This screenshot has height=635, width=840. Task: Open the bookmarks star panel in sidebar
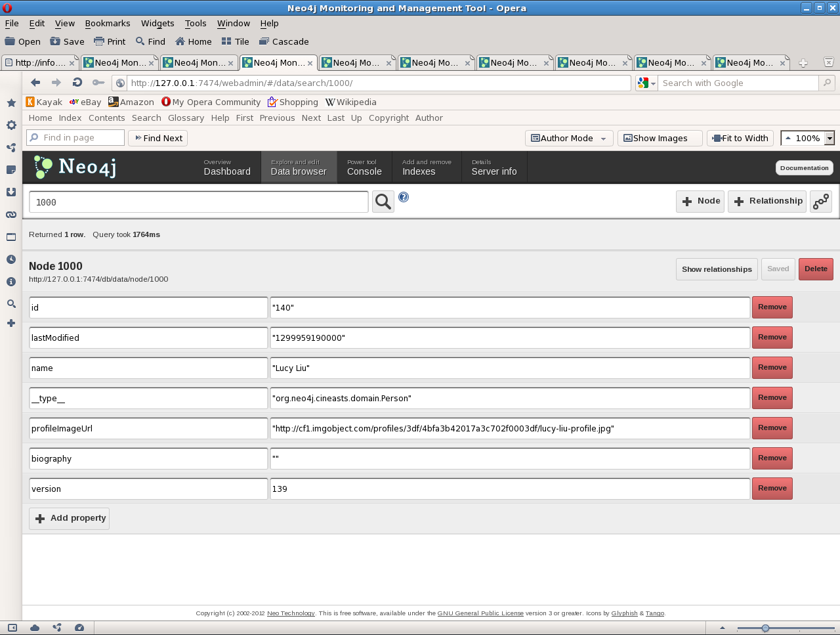[11, 103]
